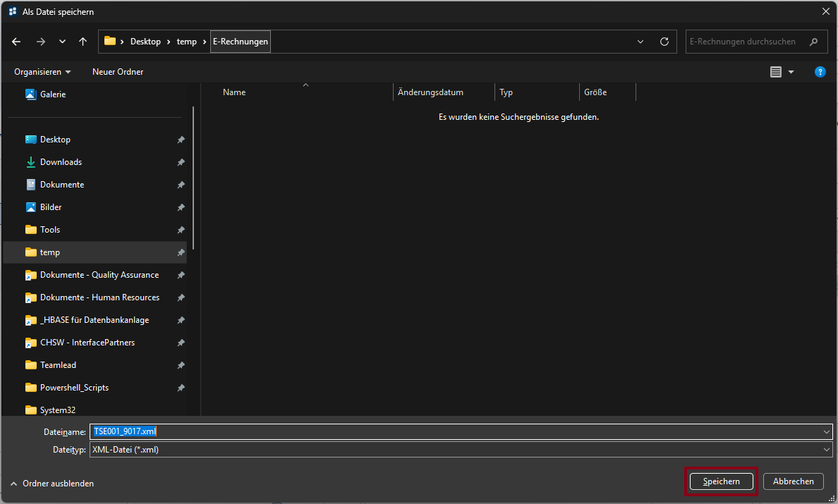Click the pin icon next to Tools

(181, 230)
